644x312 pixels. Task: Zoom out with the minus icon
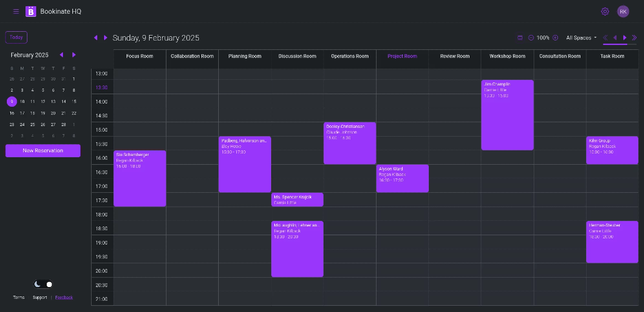(x=531, y=38)
